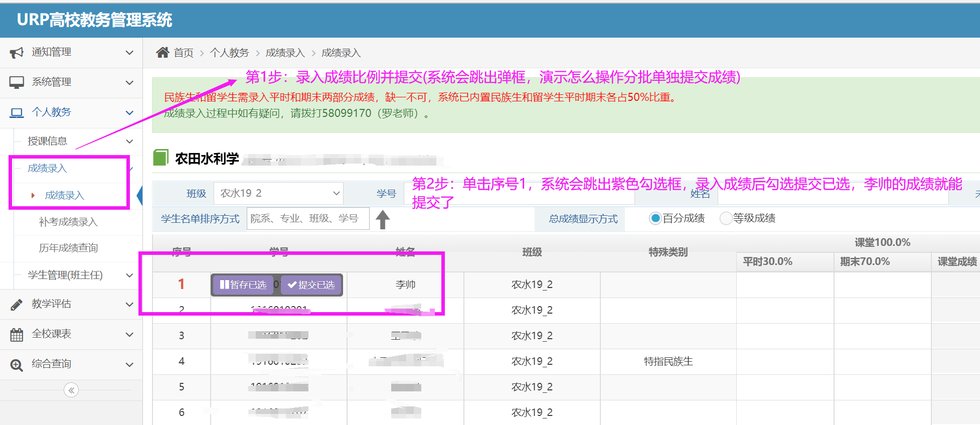Click the magnifier icon beside 综合查询
The width and height of the screenshot is (980, 425).
coord(17,365)
